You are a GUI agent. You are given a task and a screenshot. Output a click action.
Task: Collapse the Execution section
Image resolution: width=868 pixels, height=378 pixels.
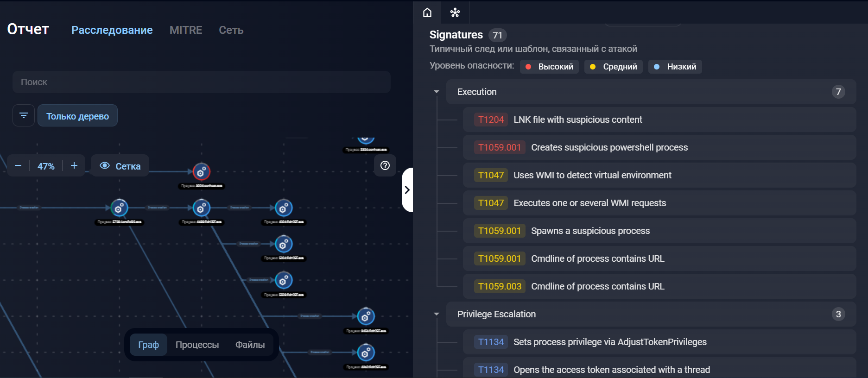pos(436,92)
